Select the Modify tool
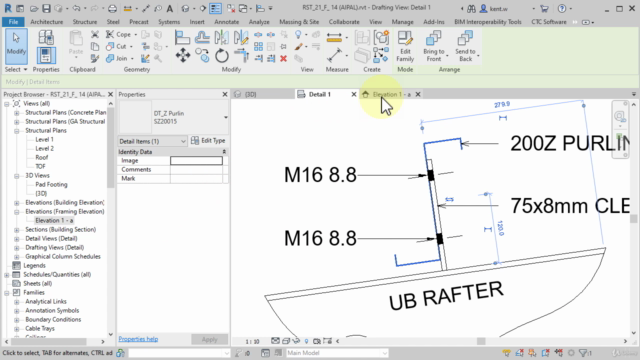The width and height of the screenshot is (640, 360). point(16,46)
